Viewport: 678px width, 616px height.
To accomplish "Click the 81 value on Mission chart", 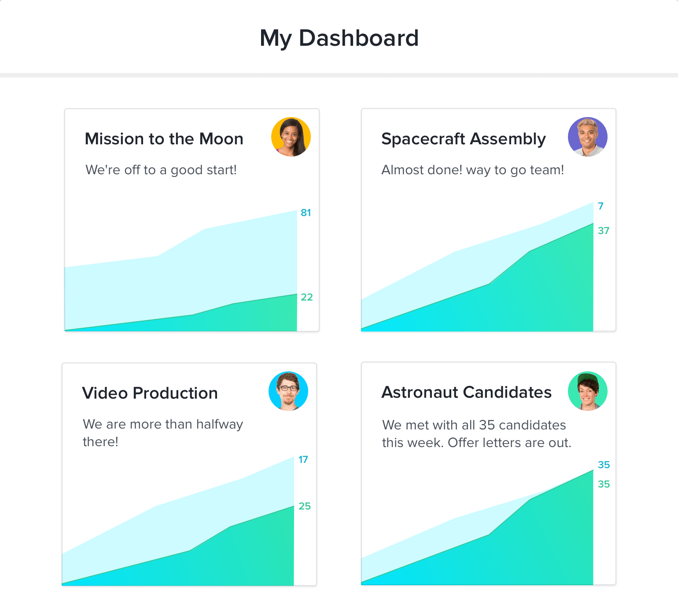I will (306, 213).
